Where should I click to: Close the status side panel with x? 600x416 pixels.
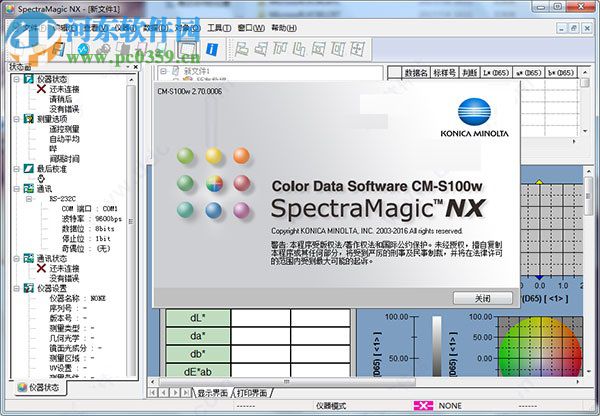point(135,67)
